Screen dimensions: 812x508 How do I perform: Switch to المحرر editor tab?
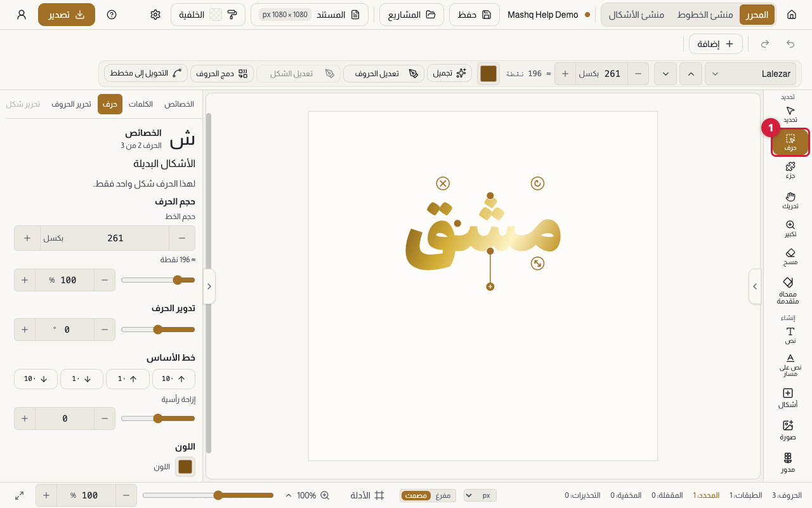click(756, 15)
